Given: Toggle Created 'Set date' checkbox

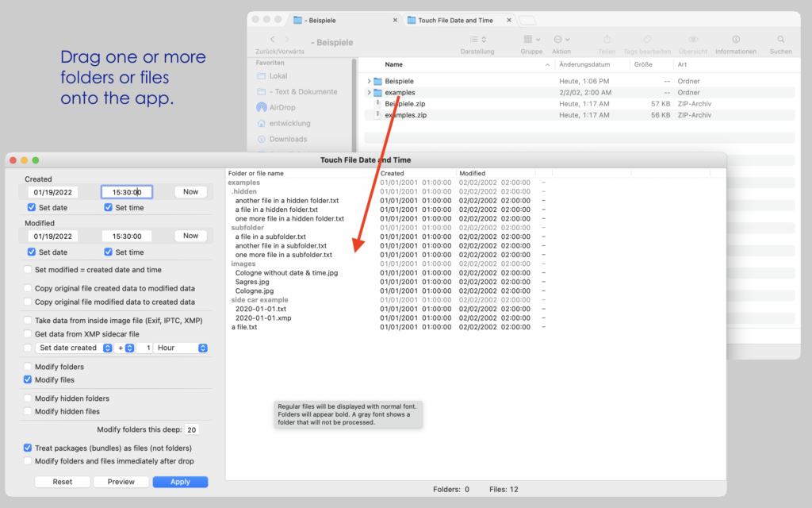Looking at the screenshot, I should tap(32, 207).
